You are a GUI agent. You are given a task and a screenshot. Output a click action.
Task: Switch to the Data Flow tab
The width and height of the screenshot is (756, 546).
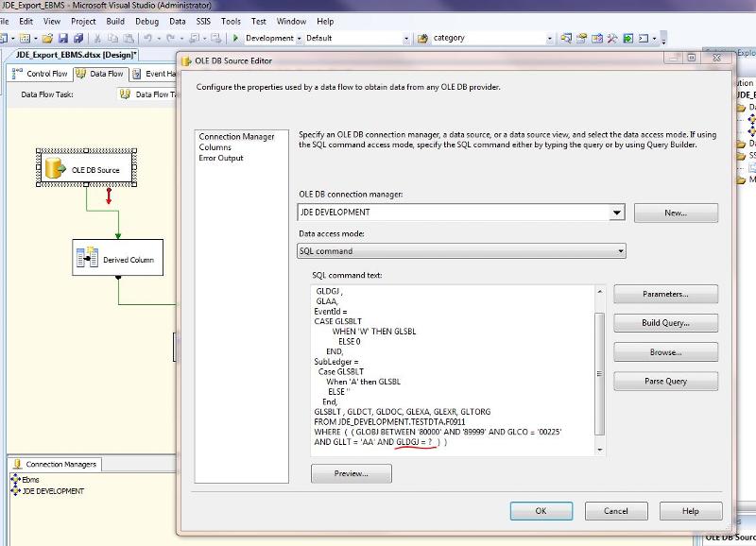click(x=100, y=74)
